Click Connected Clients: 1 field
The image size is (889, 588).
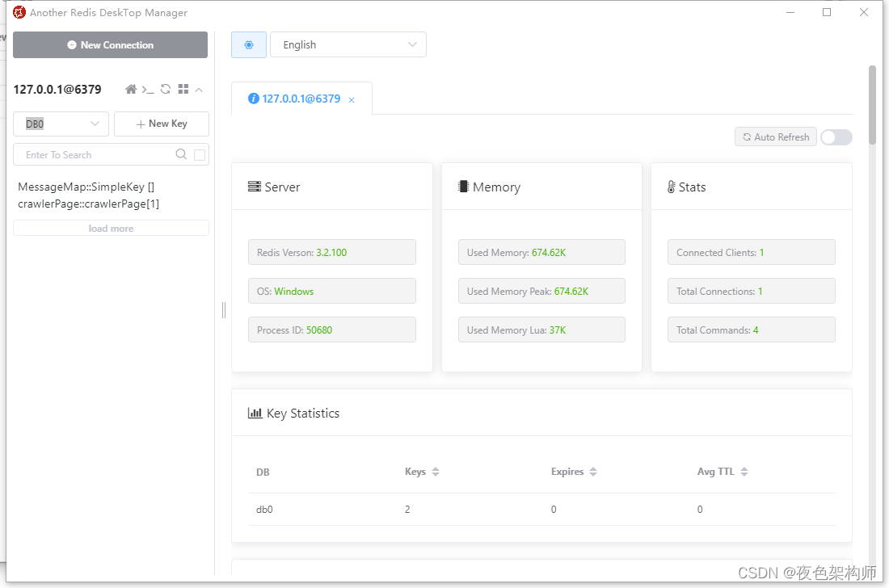pos(752,252)
